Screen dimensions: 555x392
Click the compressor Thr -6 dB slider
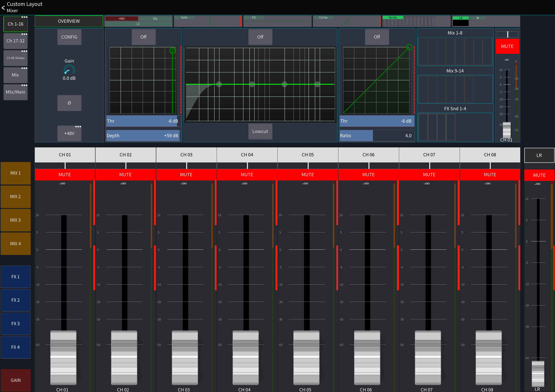coord(377,121)
